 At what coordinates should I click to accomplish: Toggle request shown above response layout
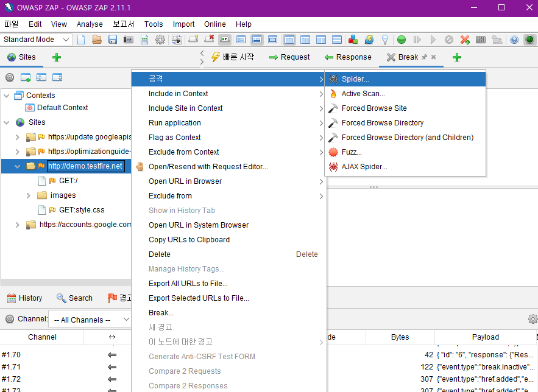point(337,40)
